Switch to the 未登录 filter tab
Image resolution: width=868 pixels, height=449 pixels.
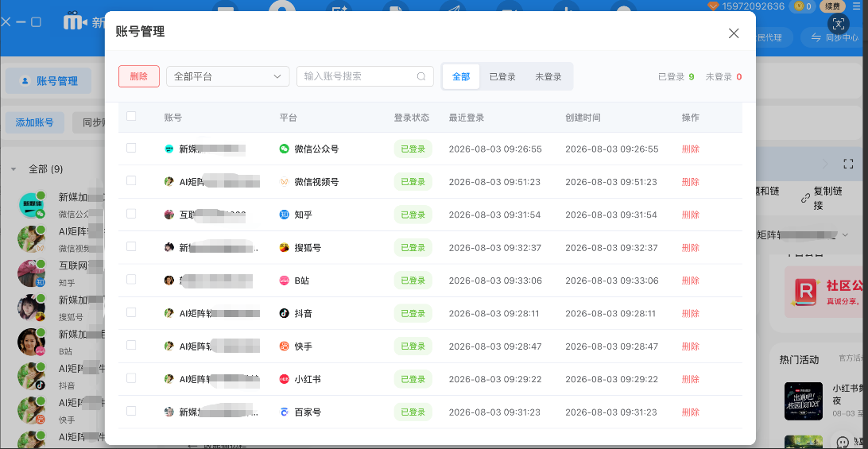[548, 76]
